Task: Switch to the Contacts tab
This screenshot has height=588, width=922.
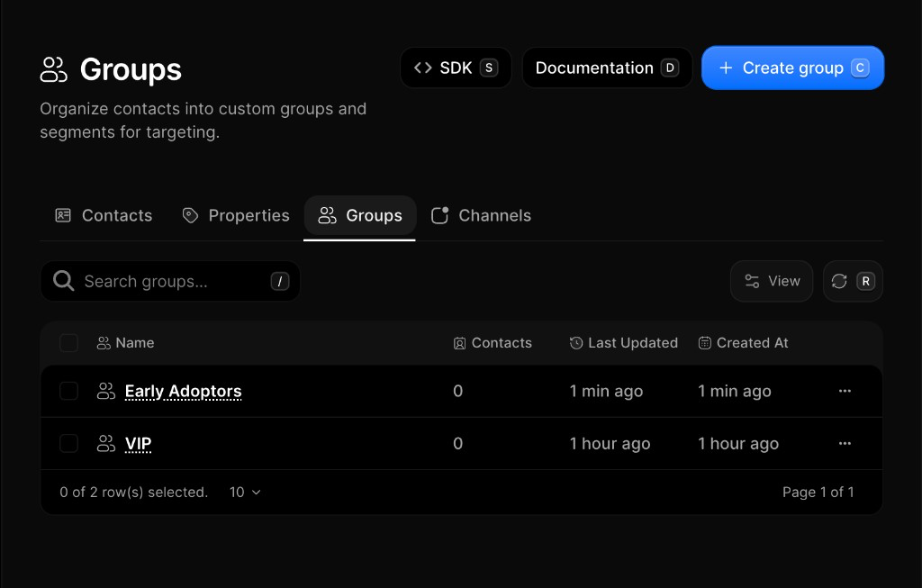Action: [104, 215]
